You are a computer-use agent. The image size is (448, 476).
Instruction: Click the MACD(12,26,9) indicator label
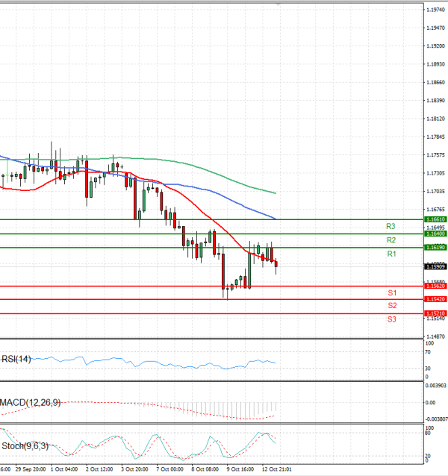[x=30, y=403]
